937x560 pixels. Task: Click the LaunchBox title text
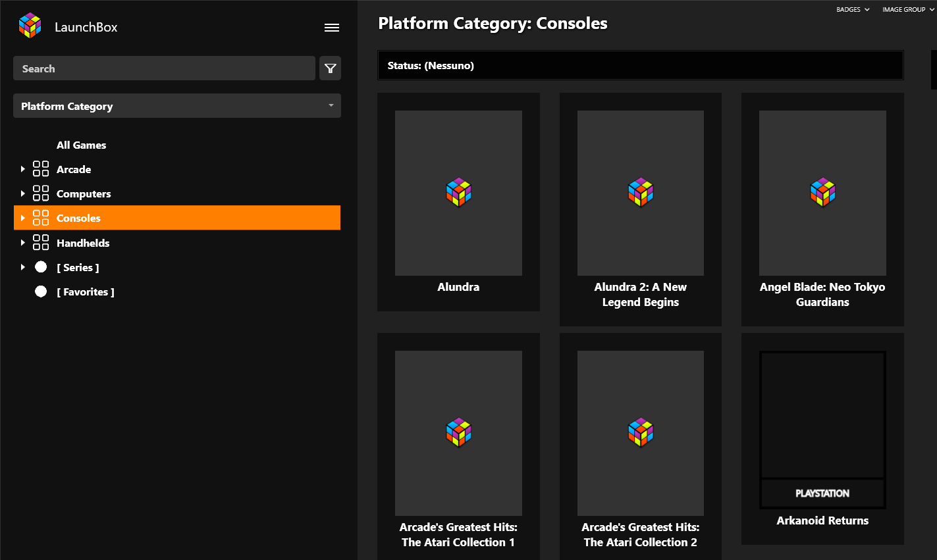(x=86, y=27)
